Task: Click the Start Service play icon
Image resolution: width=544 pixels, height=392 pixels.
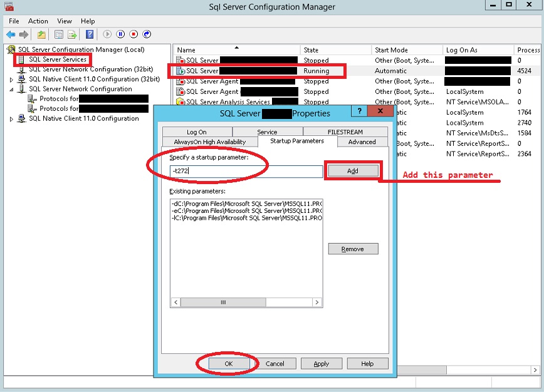Action: (x=107, y=34)
